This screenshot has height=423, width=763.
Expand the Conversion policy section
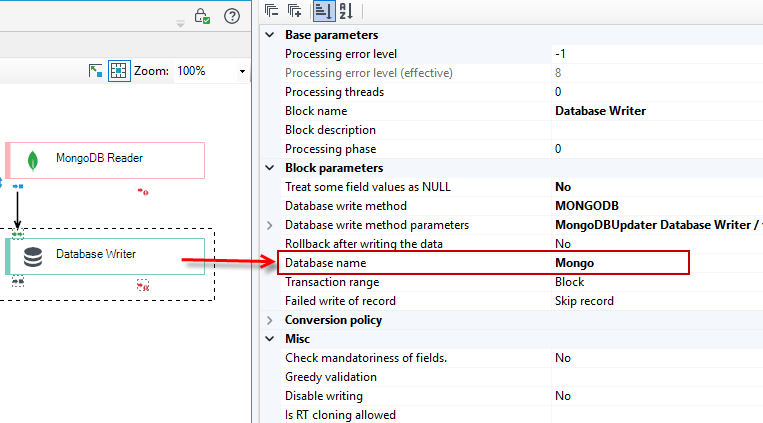[270, 320]
